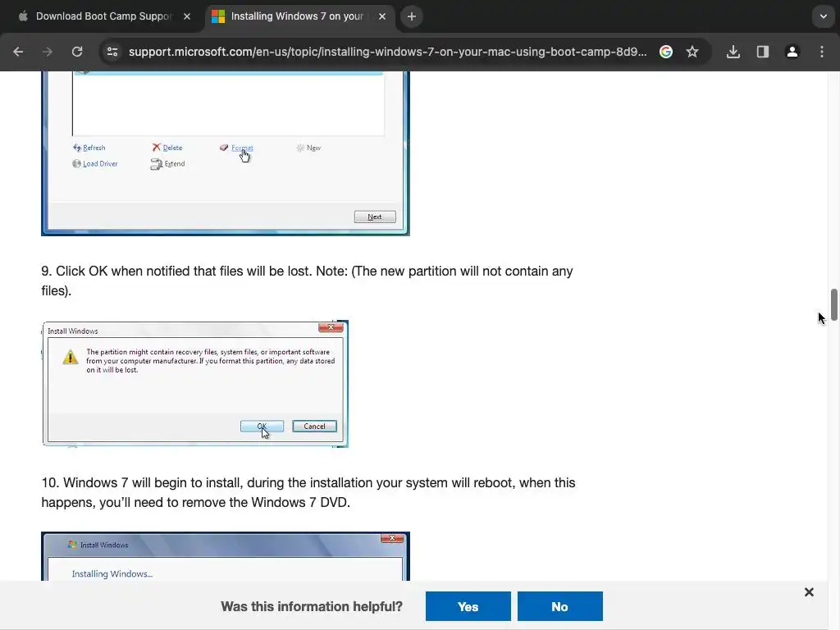Click the format warning dialog screenshot
840x630 pixels.
pos(195,384)
